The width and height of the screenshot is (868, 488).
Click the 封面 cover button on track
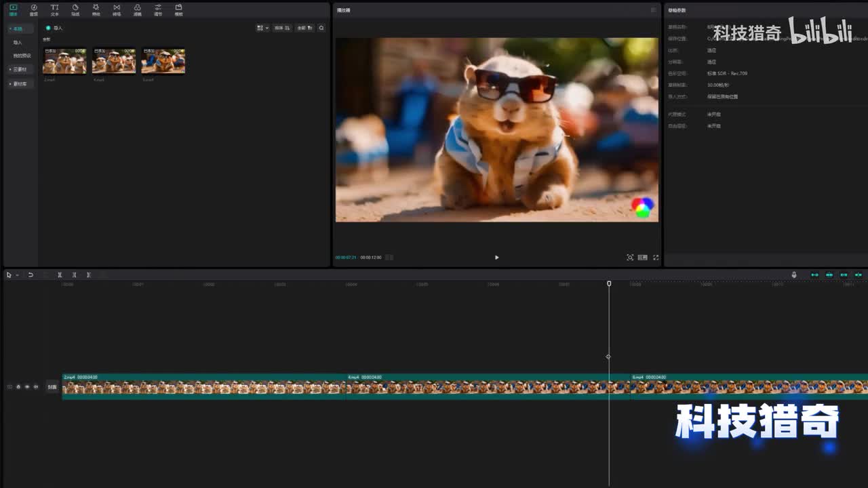pyautogui.click(x=52, y=387)
